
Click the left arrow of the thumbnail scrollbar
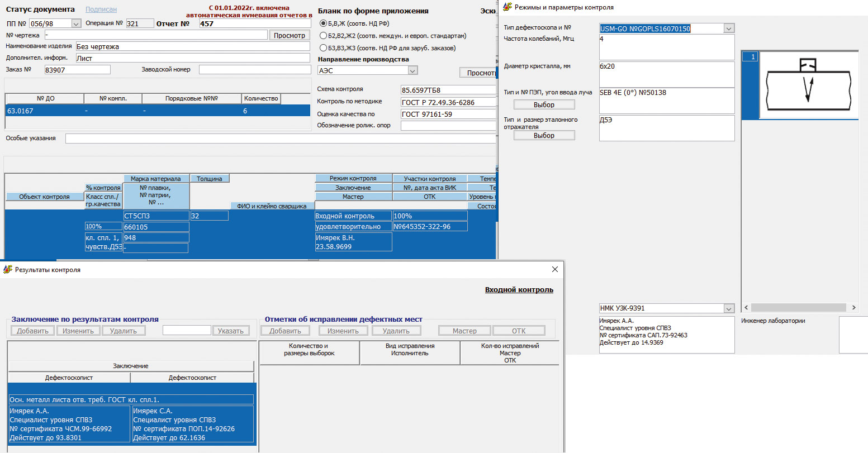[x=746, y=308]
